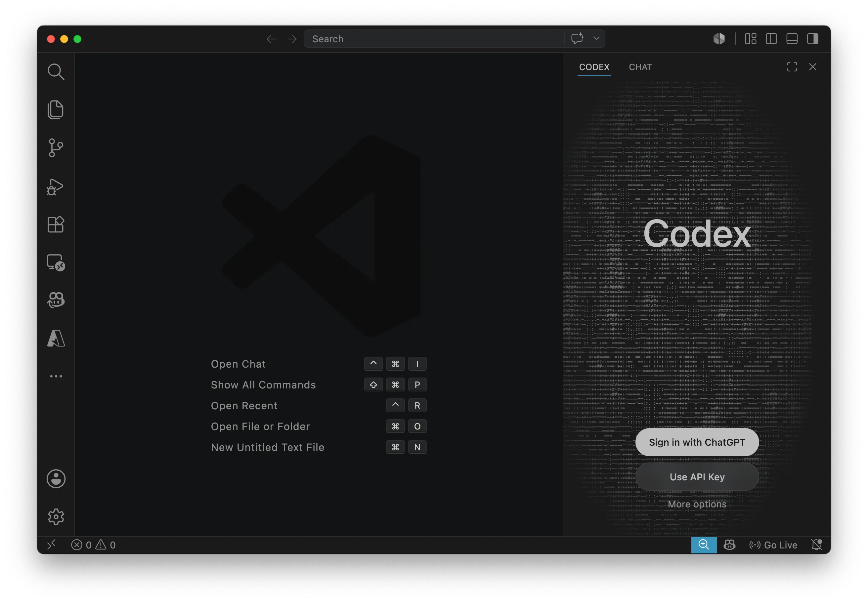Open the Source Control view
This screenshot has height=603, width=868.
pos(56,148)
